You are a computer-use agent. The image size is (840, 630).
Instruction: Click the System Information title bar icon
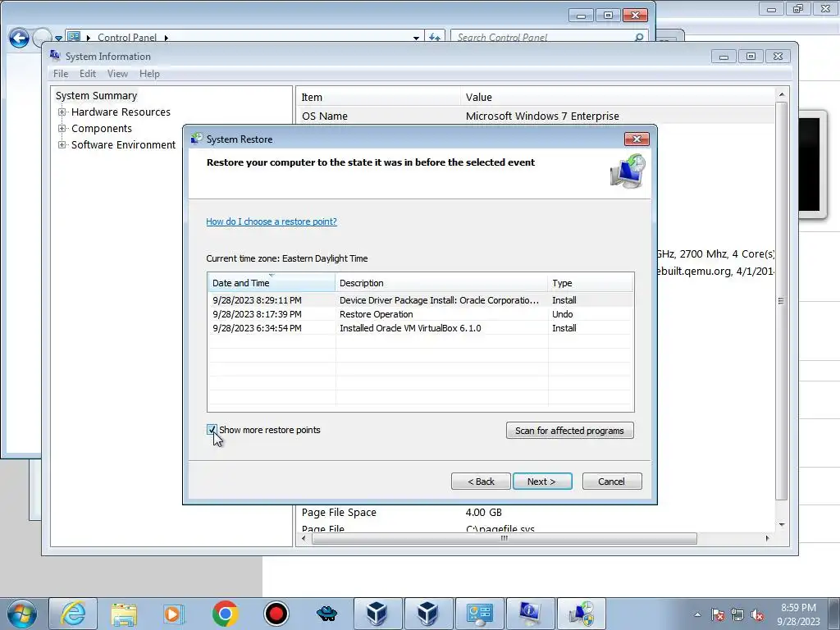[55, 56]
